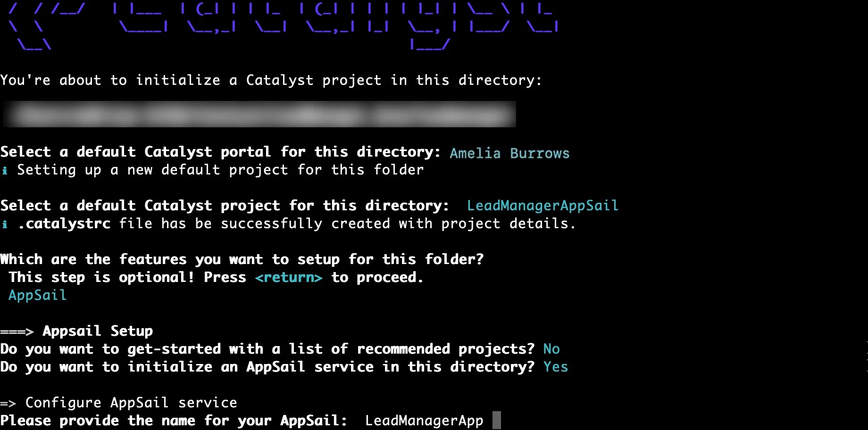Click the selected 'AppSail' feature option
Image resolution: width=868 pixels, height=430 pixels.
(38, 295)
